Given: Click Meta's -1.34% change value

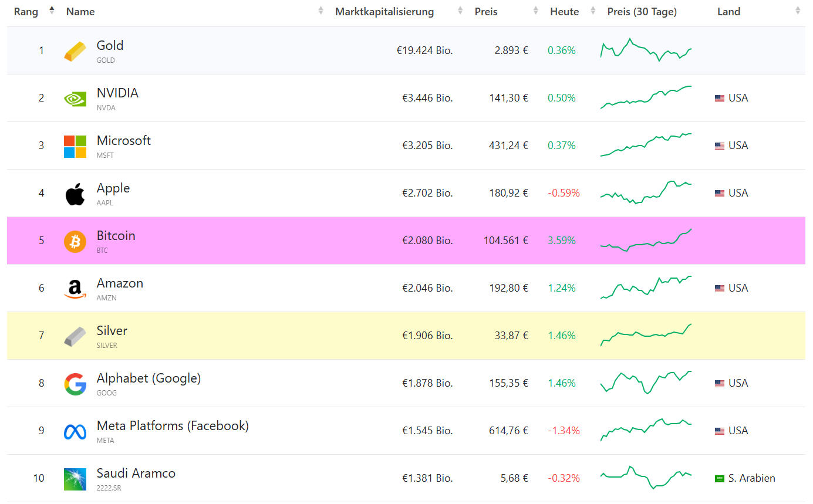Looking at the screenshot, I should [x=564, y=431].
